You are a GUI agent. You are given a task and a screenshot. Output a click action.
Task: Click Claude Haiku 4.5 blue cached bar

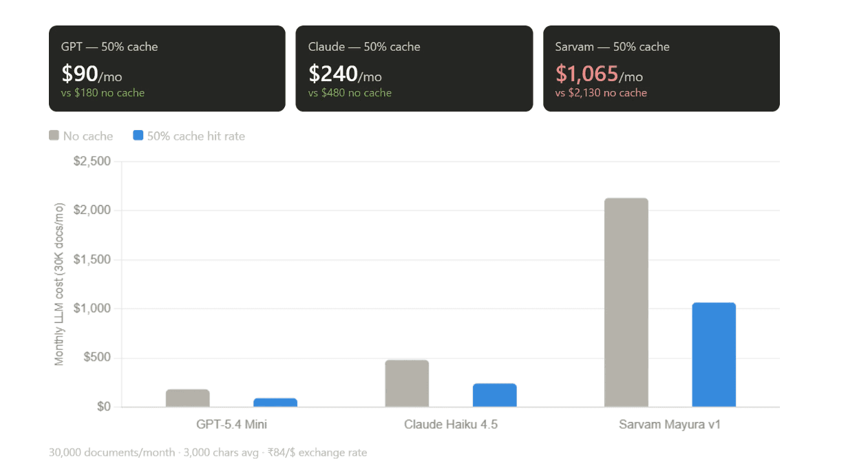495,395
